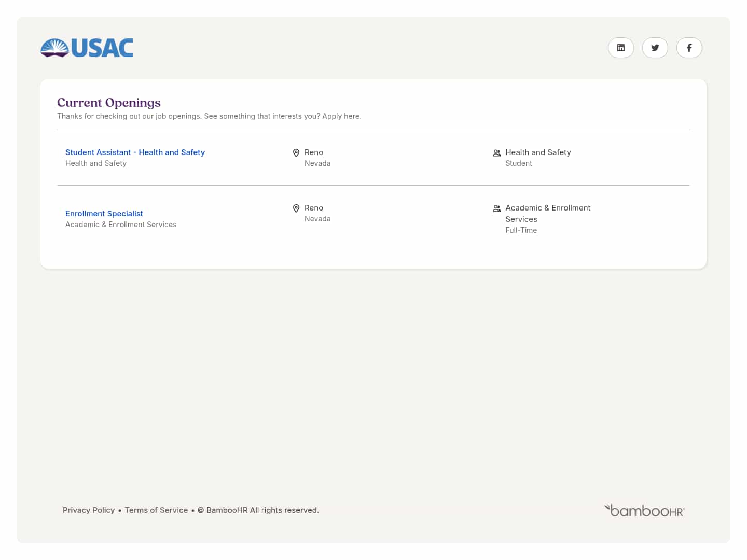Click the 'Full-Time' employment type text
Viewport: 747px width, 560px height.
pyautogui.click(x=521, y=230)
